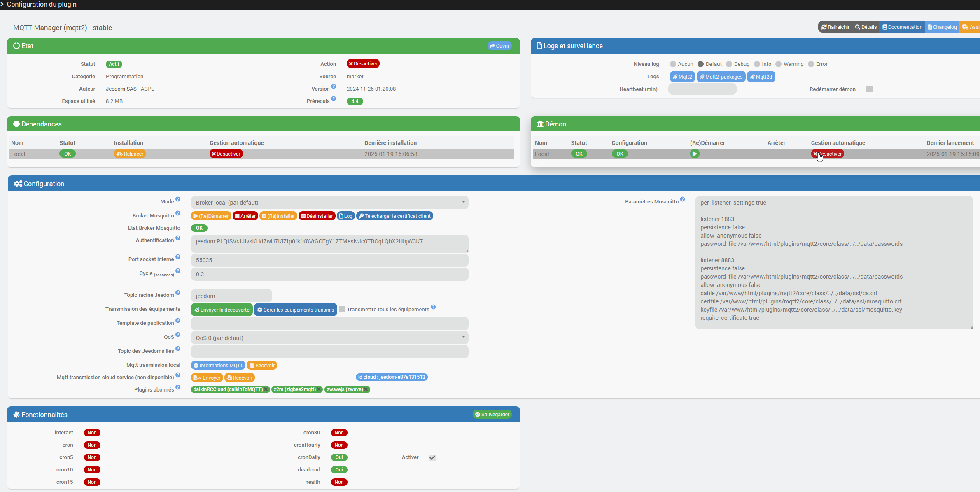
Task: Open the Documentation tab
Action: pyautogui.click(x=902, y=27)
